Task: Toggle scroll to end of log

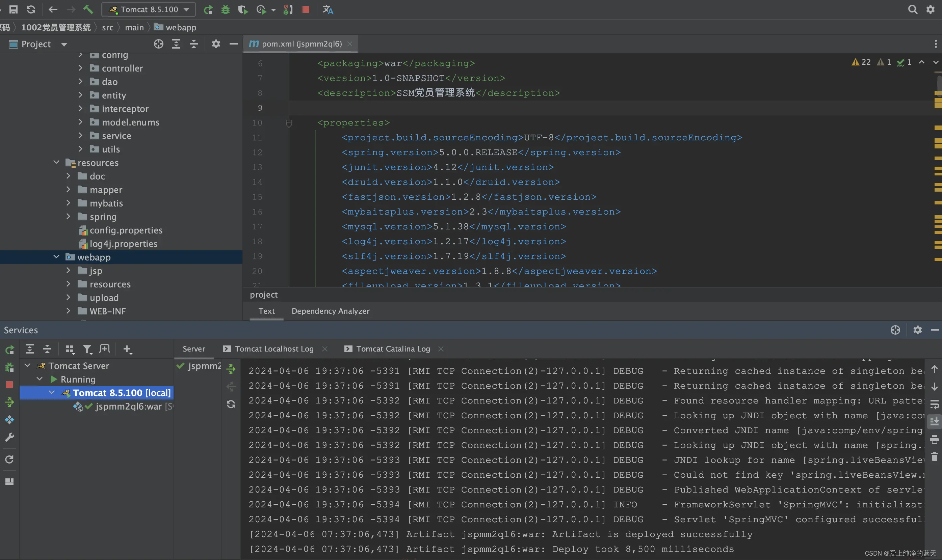Action: tap(935, 421)
